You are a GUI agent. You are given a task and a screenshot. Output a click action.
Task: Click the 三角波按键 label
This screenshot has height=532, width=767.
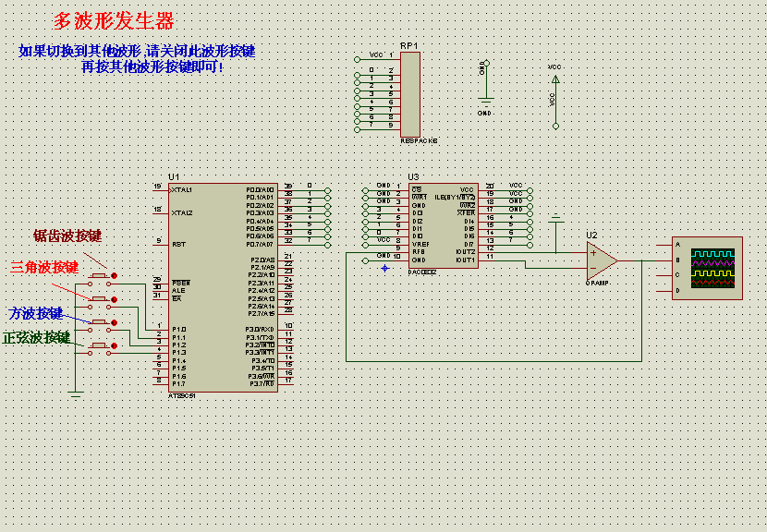[x=44, y=268]
